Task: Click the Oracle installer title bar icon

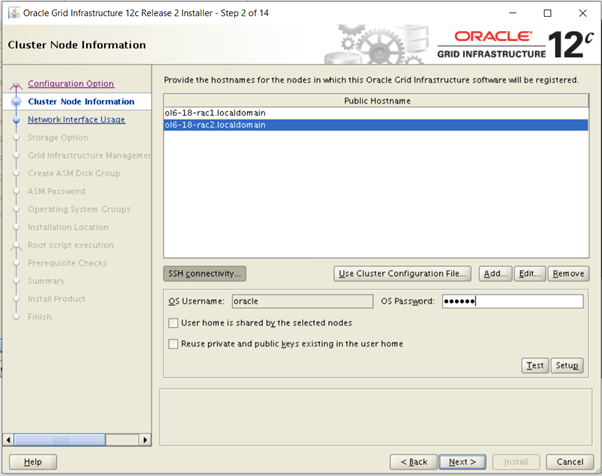Action: (x=13, y=13)
